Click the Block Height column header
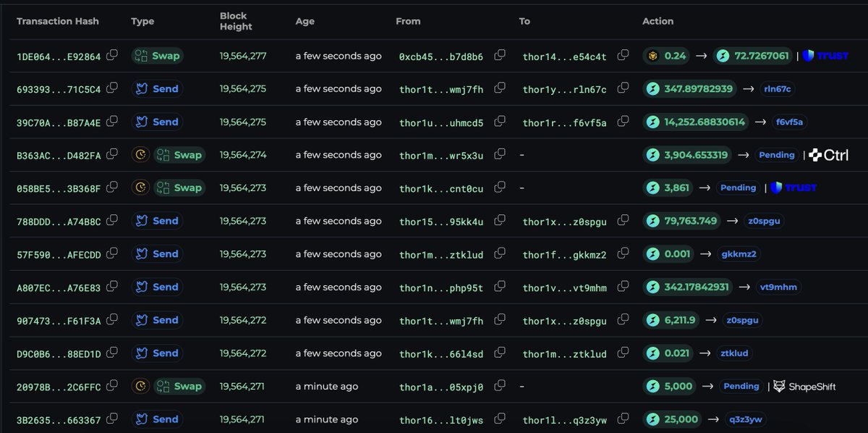This screenshot has width=868, height=433. tap(237, 21)
